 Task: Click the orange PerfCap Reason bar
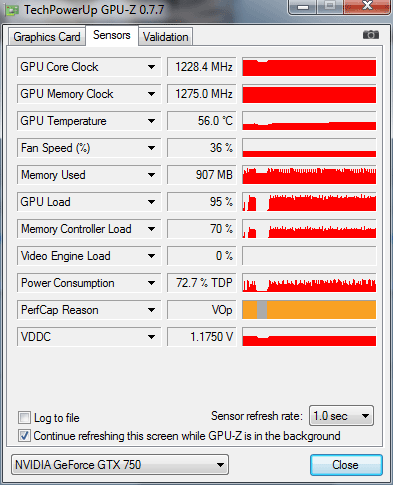click(x=309, y=310)
